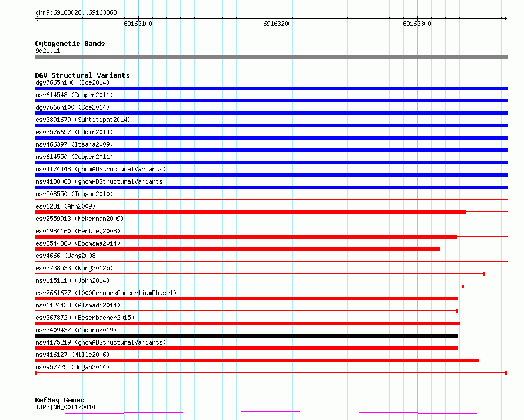The height and width of the screenshot is (420, 524).
Task: Open variant esv2661677 (1000GenomesConsortiumPhase1)
Action: (106, 293)
